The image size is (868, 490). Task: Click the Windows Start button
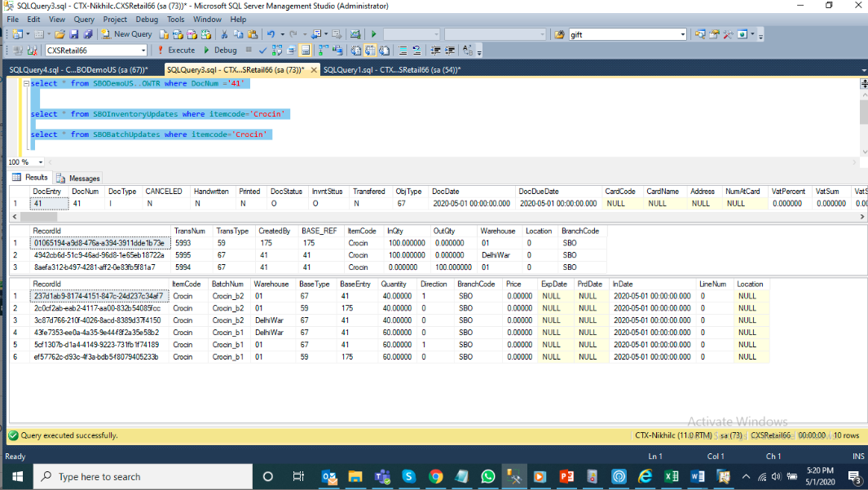pos(17,477)
